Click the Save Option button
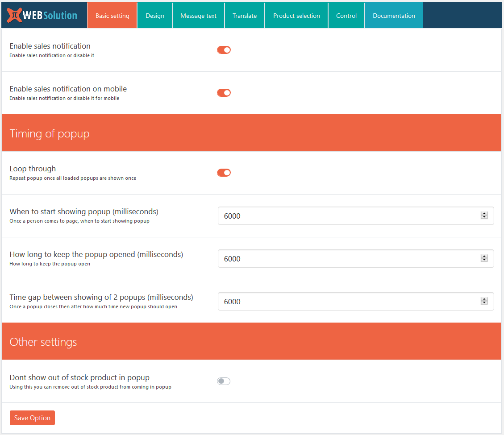 point(32,418)
